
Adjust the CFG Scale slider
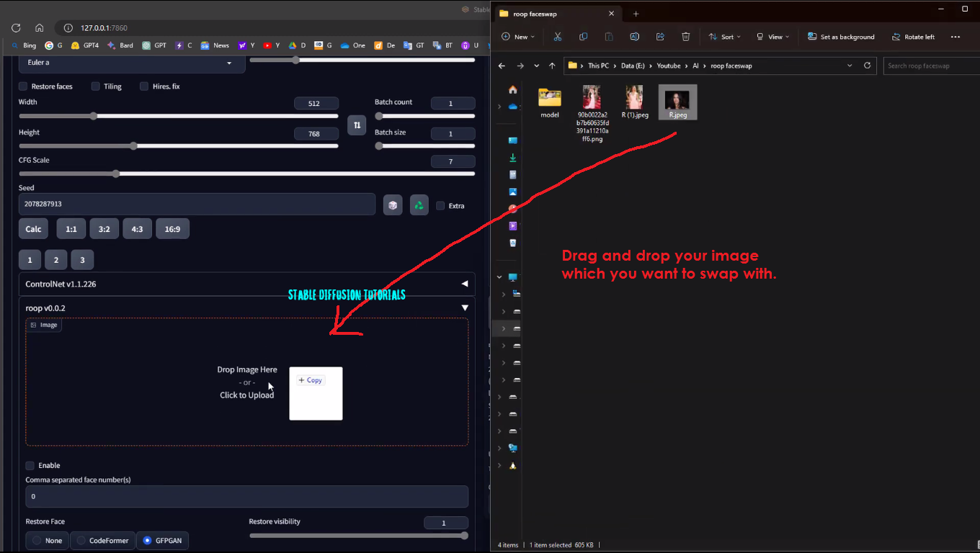247,174
